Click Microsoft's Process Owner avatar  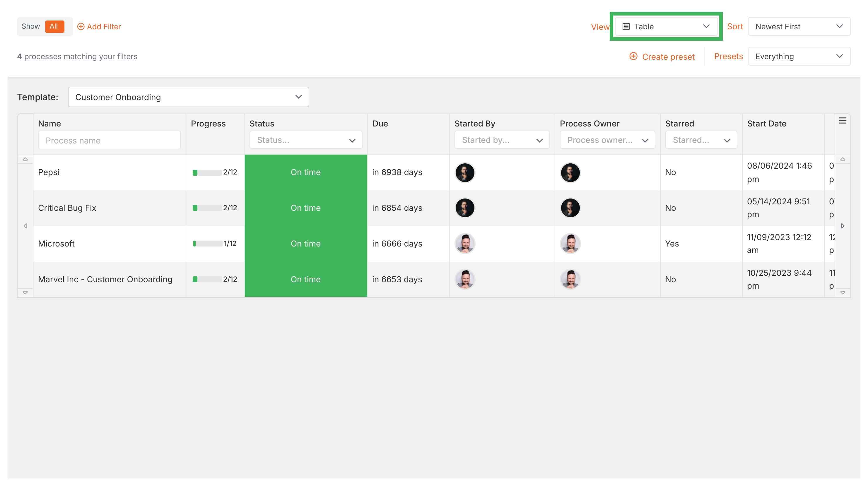pyautogui.click(x=570, y=244)
